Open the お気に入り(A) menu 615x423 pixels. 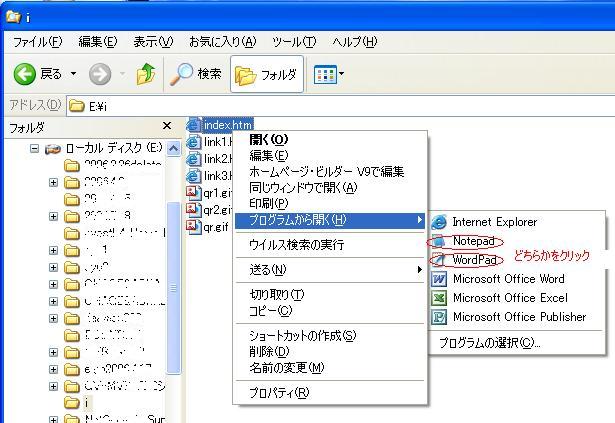click(x=223, y=42)
